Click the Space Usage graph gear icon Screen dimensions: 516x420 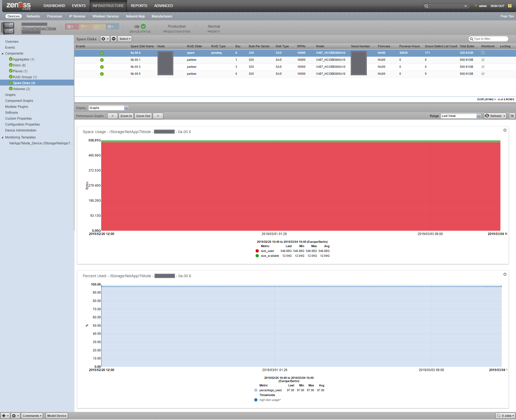(505, 130)
